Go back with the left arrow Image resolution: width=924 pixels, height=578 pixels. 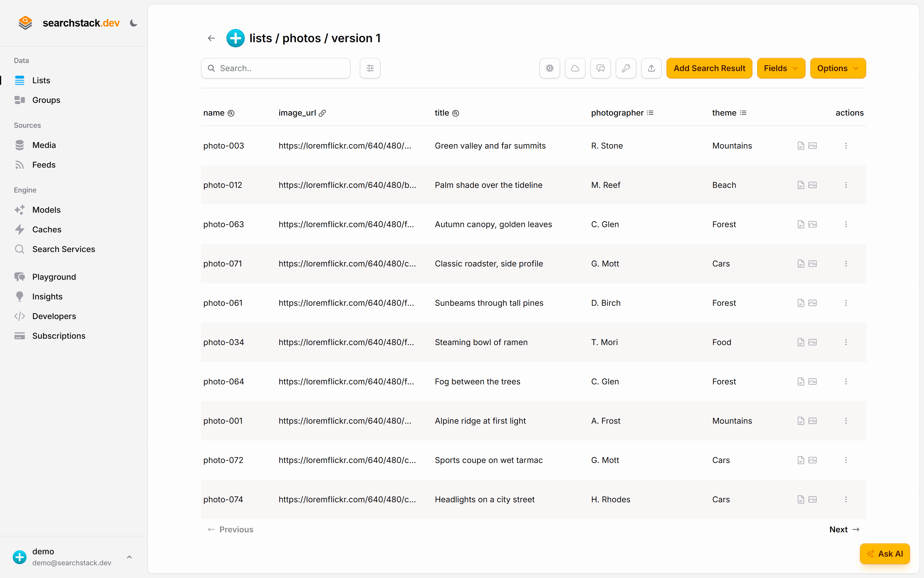[211, 38]
